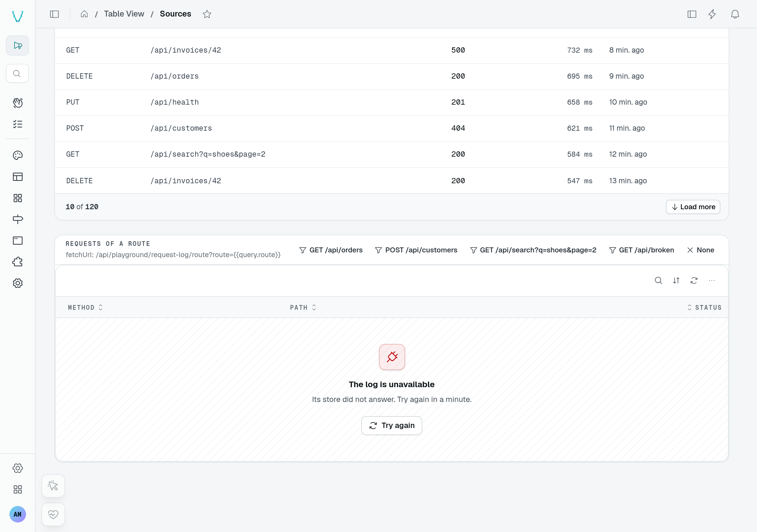Open the signpost sidebar icon
Screen dimensions: 757x532
pos(17,219)
